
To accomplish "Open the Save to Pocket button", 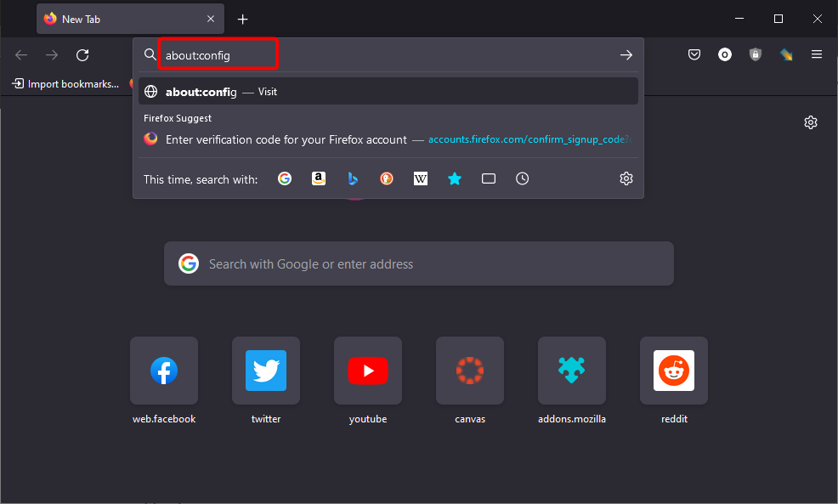I will coord(694,54).
